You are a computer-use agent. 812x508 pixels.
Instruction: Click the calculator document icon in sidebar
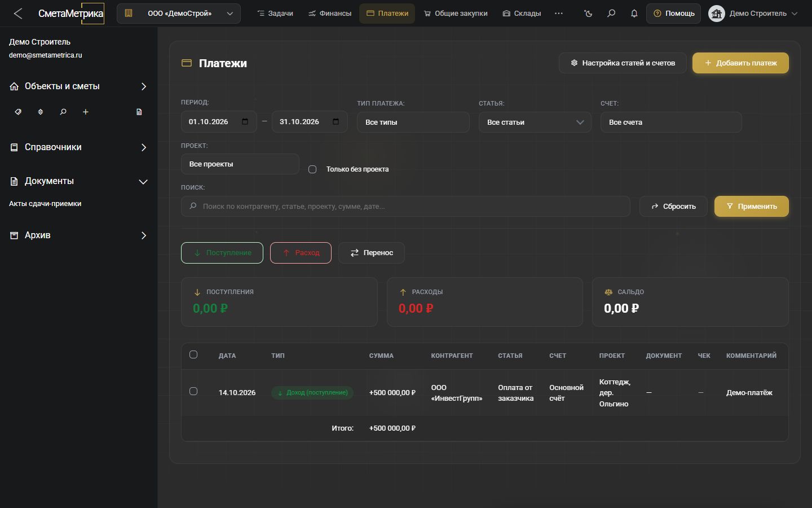139,112
